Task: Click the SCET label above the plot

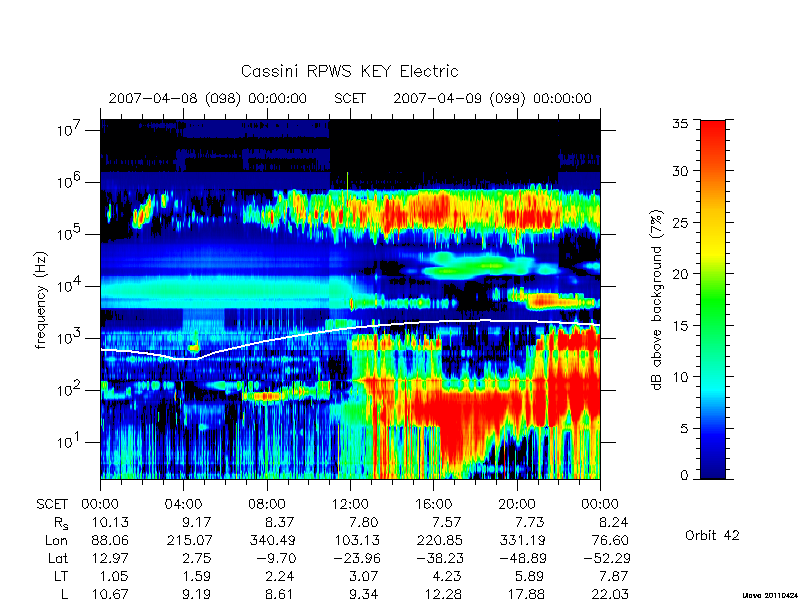Action: [350, 98]
